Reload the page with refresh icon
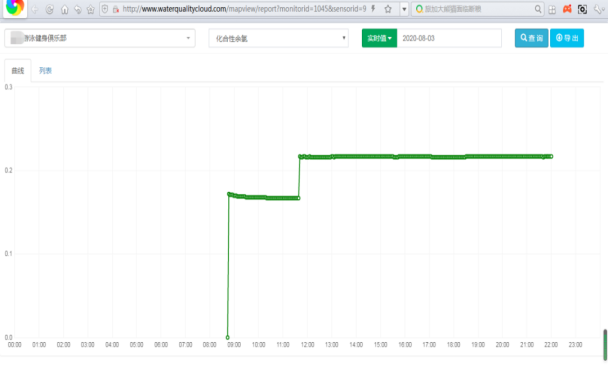The image size is (609, 372). pyautogui.click(x=49, y=9)
